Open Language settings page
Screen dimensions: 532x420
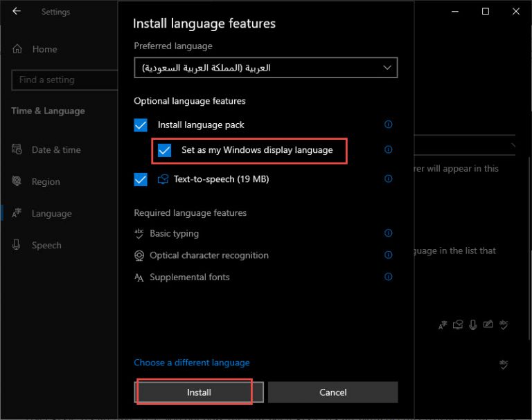(51, 214)
